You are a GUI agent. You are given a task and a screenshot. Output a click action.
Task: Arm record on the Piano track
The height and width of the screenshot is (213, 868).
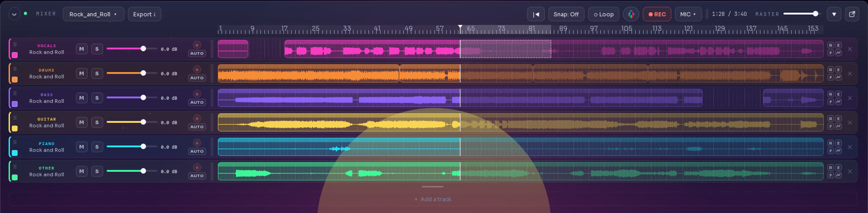point(197,143)
